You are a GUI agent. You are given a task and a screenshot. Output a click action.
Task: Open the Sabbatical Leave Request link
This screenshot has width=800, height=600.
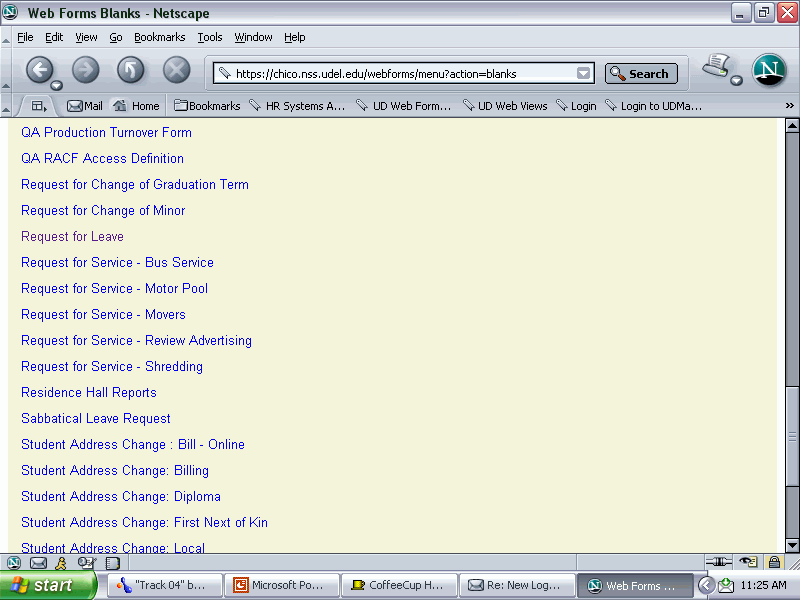[x=96, y=419]
